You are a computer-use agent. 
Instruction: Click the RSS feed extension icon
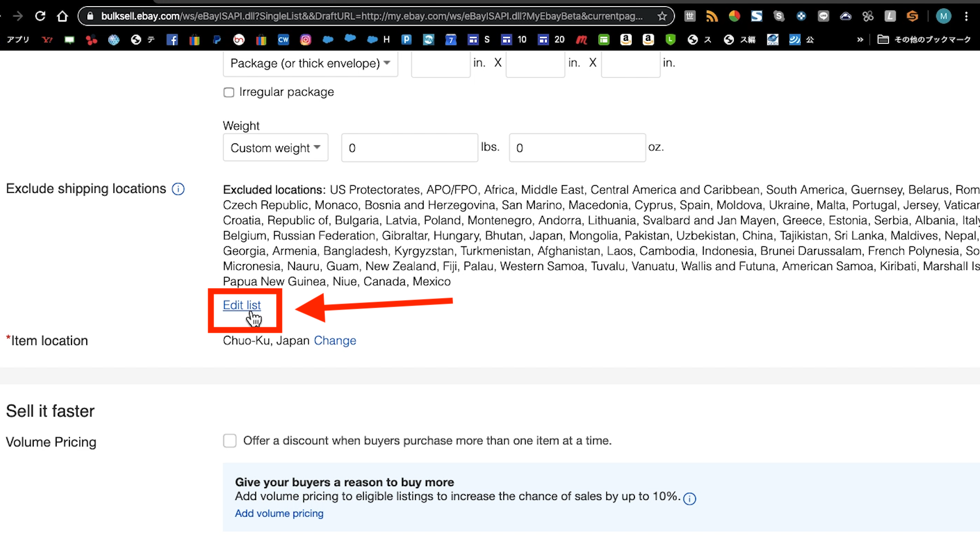tap(712, 16)
